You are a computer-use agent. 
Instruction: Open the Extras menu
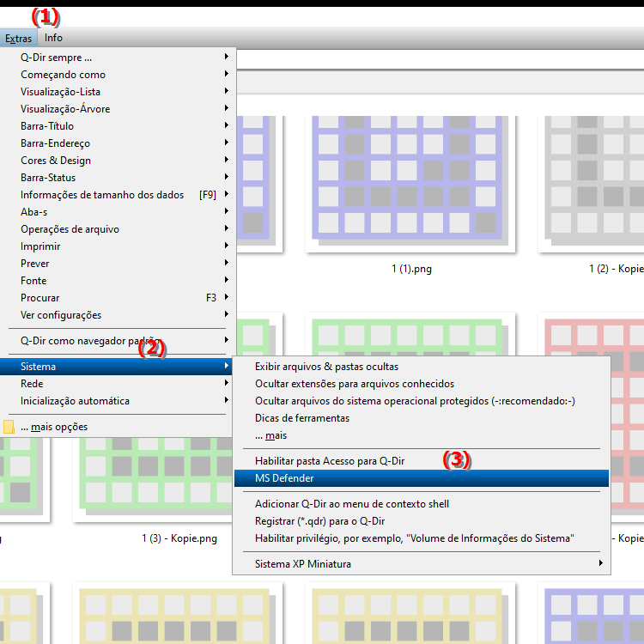click(19, 38)
